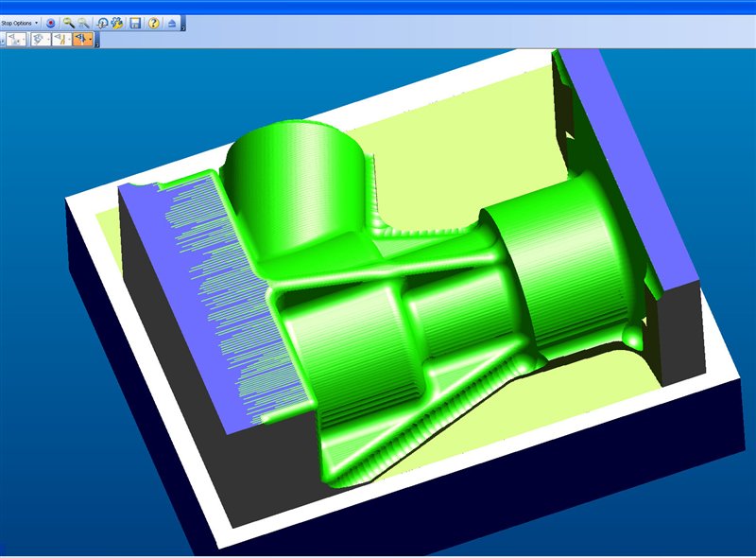Open the Stop Options dropdown

pos(20,22)
